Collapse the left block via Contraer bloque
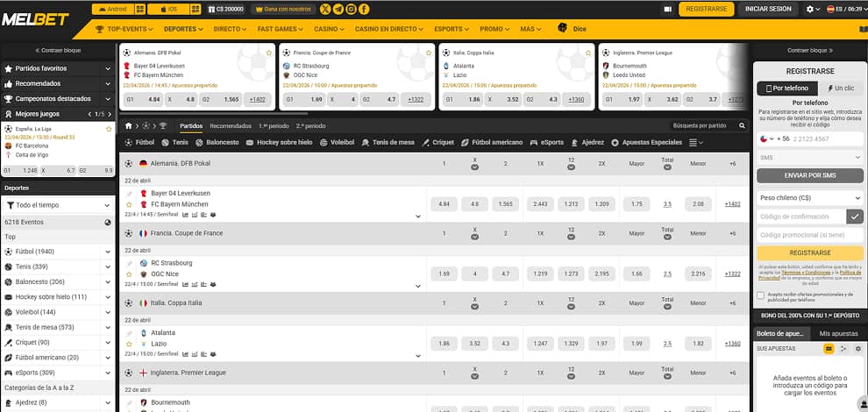This screenshot has height=412, width=868. click(x=58, y=50)
